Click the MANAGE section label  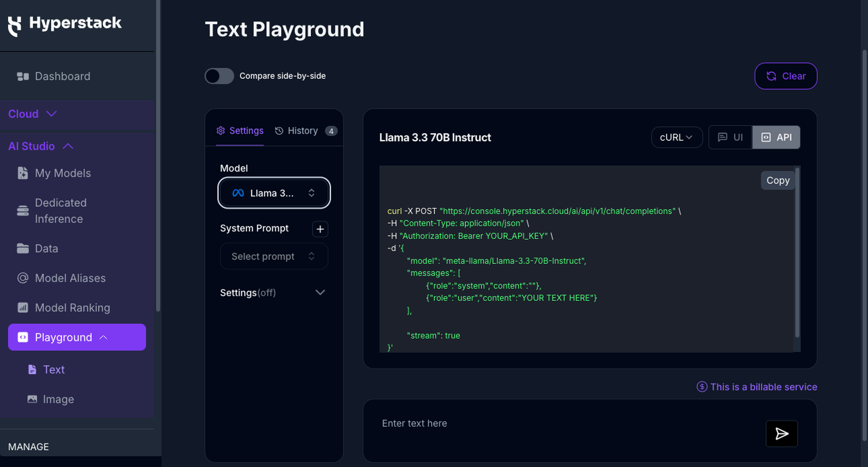[x=28, y=447]
